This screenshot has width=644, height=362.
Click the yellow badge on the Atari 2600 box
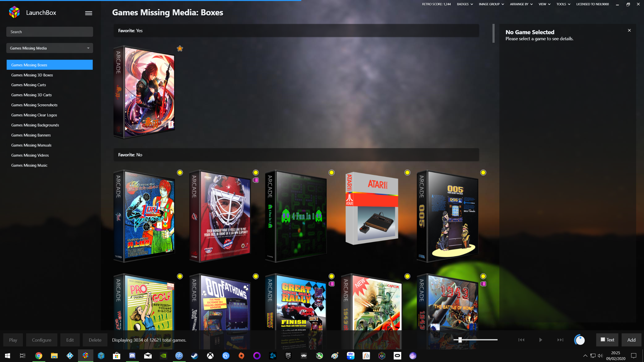coord(408,173)
